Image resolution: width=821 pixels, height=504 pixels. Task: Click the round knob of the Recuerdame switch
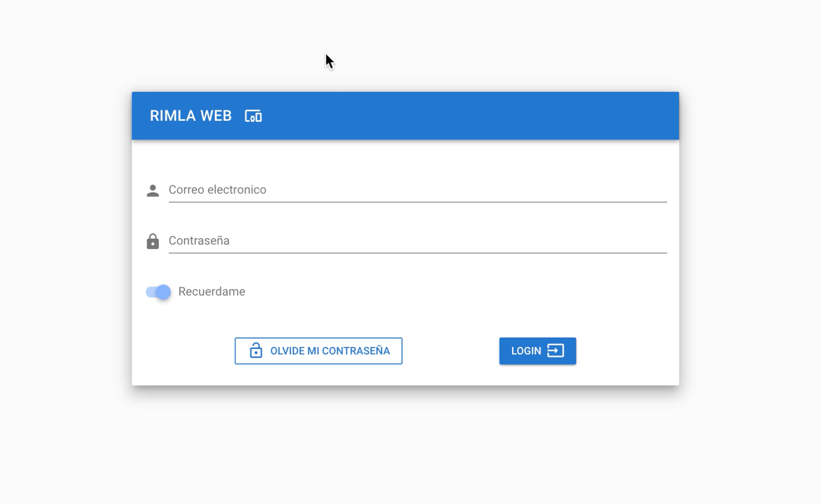click(163, 292)
